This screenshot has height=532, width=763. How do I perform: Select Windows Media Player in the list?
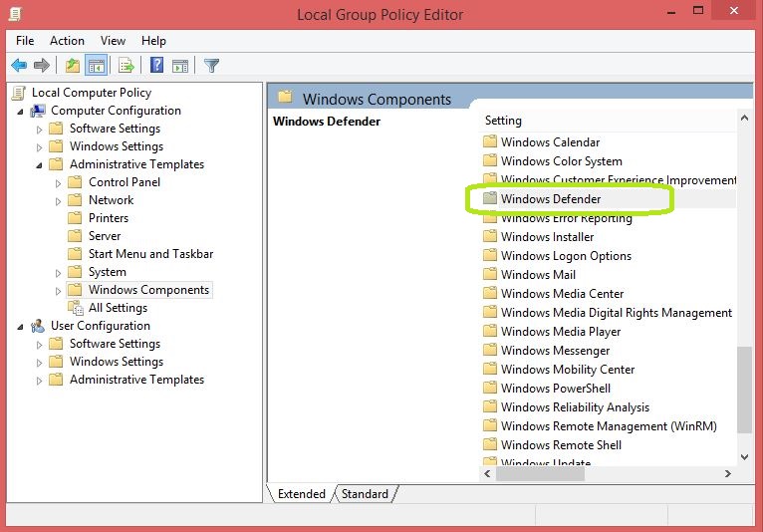(561, 332)
